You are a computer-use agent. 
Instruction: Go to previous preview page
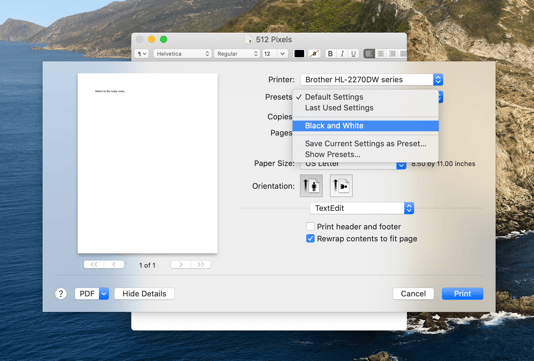coord(114,265)
